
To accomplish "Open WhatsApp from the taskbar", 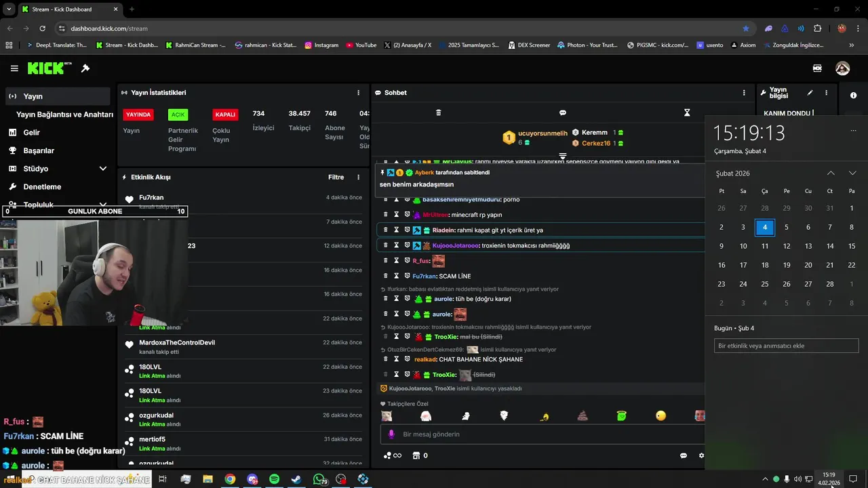I will (319, 479).
